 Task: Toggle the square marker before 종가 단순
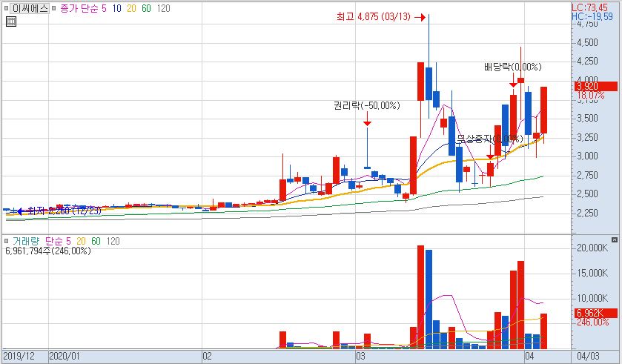[x=53, y=9]
